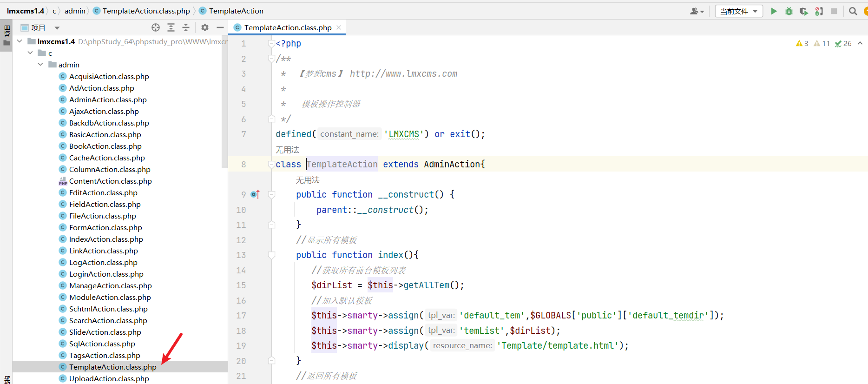Expand all nodes in the project tree

[x=171, y=27]
